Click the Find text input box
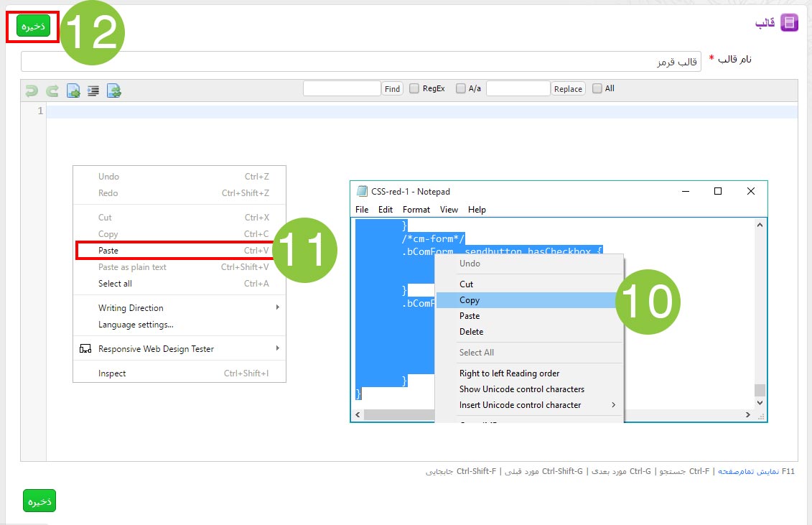812x525 pixels. (x=342, y=88)
